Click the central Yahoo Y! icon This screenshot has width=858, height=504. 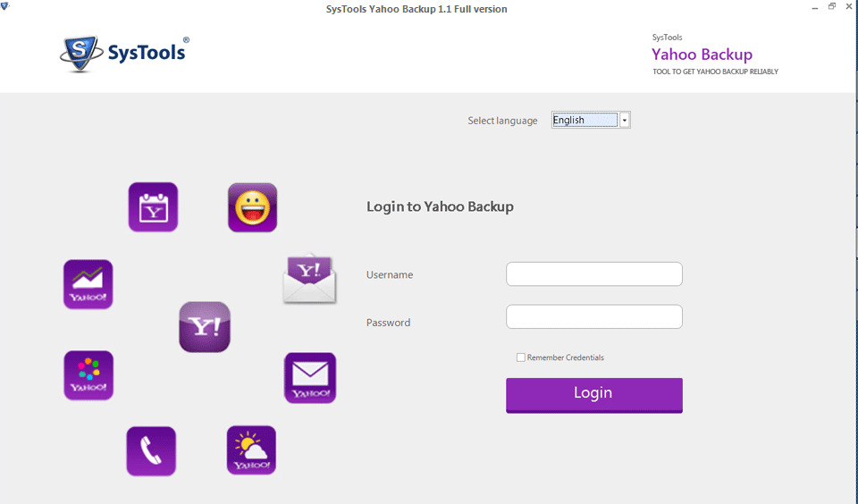[x=205, y=327]
